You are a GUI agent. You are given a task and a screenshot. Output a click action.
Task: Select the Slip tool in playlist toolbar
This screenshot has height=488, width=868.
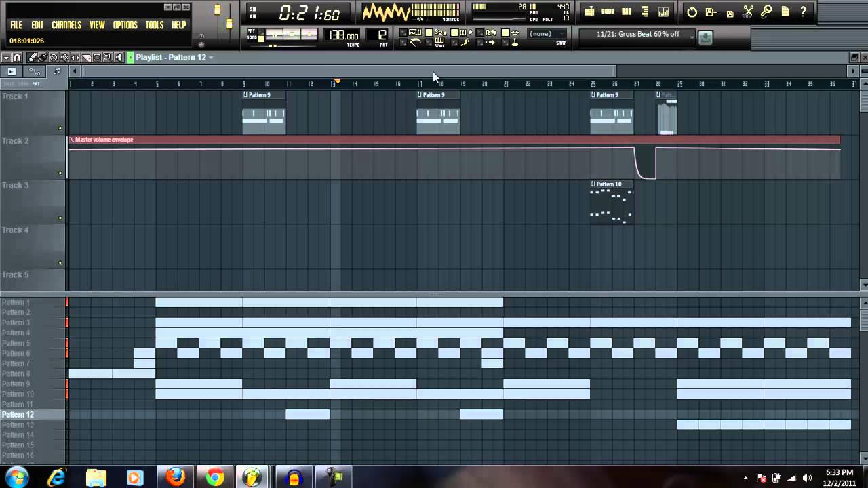pos(75,58)
